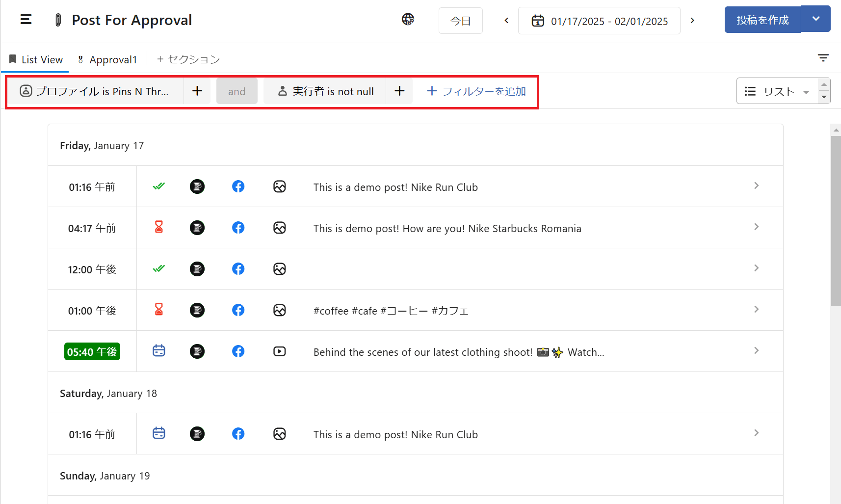Image resolution: width=841 pixels, height=504 pixels.
Task: Expand the 12:00 午後 post chevron
Action: pyautogui.click(x=757, y=268)
